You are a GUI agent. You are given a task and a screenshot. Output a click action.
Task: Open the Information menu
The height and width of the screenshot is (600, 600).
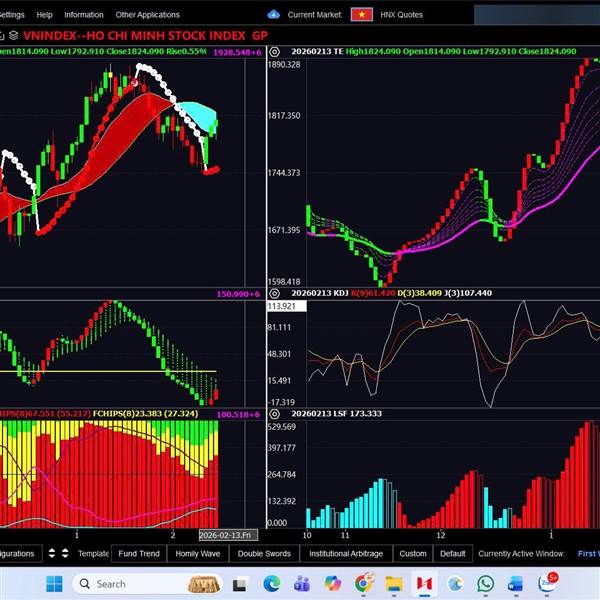[84, 15]
